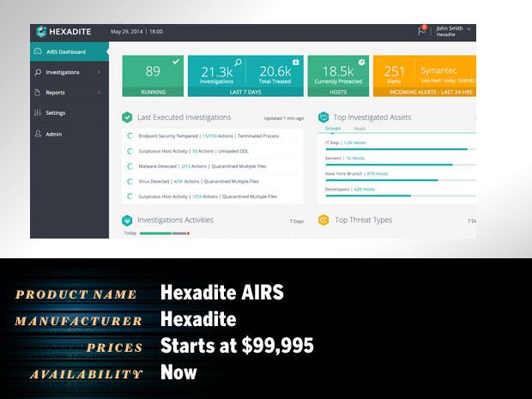Click the user icon beside Admin

[38, 133]
